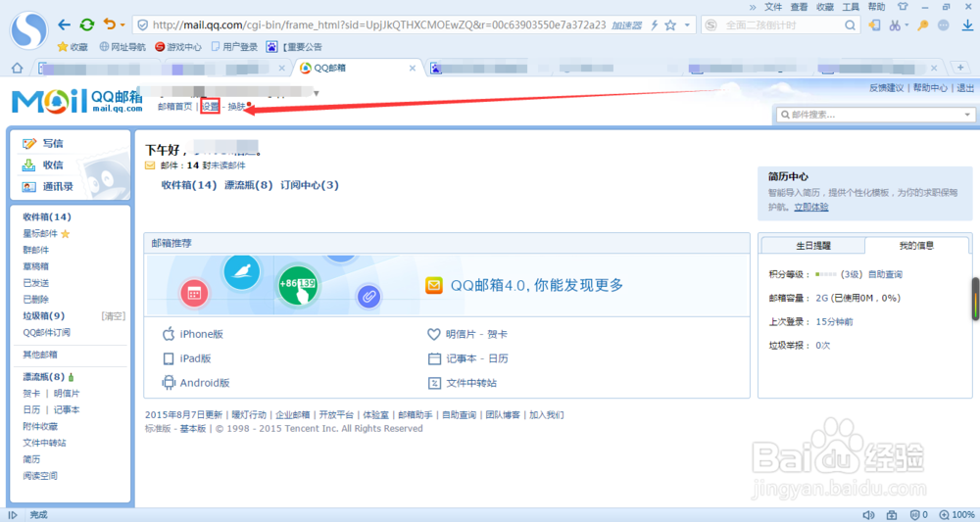Open the 帮助 menu
Image resolution: width=980 pixels, height=522 pixels.
point(876,7)
